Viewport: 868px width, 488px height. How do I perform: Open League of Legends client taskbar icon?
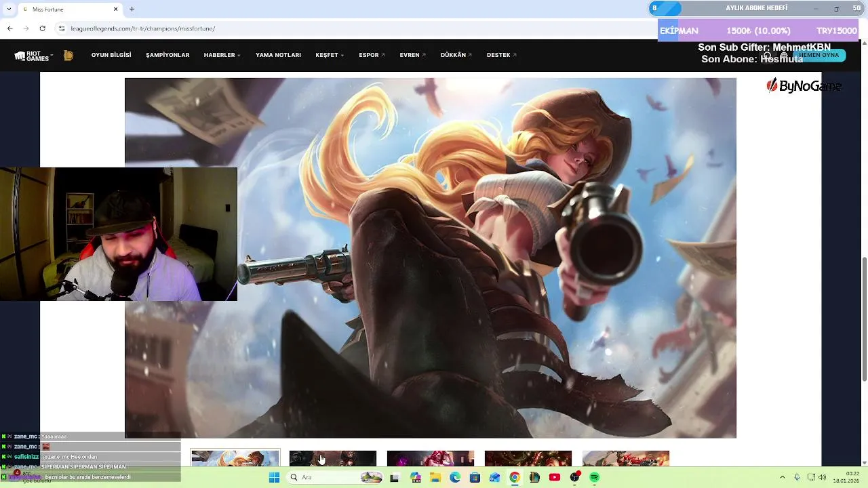[x=534, y=477]
